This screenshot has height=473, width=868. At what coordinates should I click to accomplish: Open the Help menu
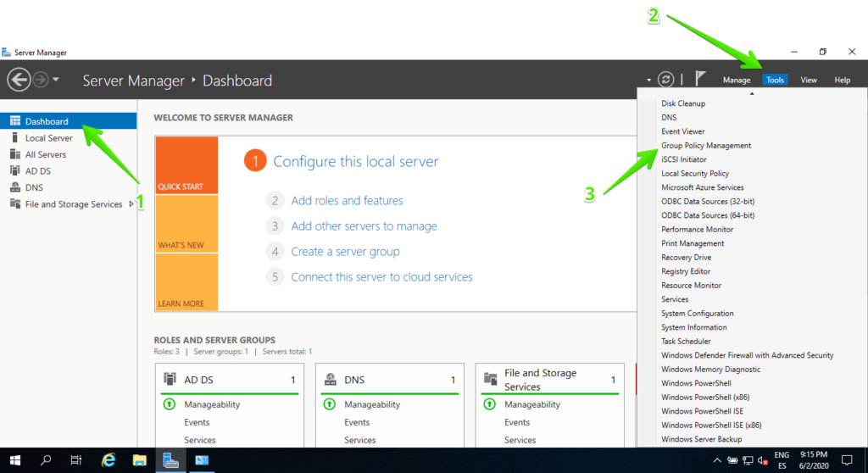click(842, 80)
